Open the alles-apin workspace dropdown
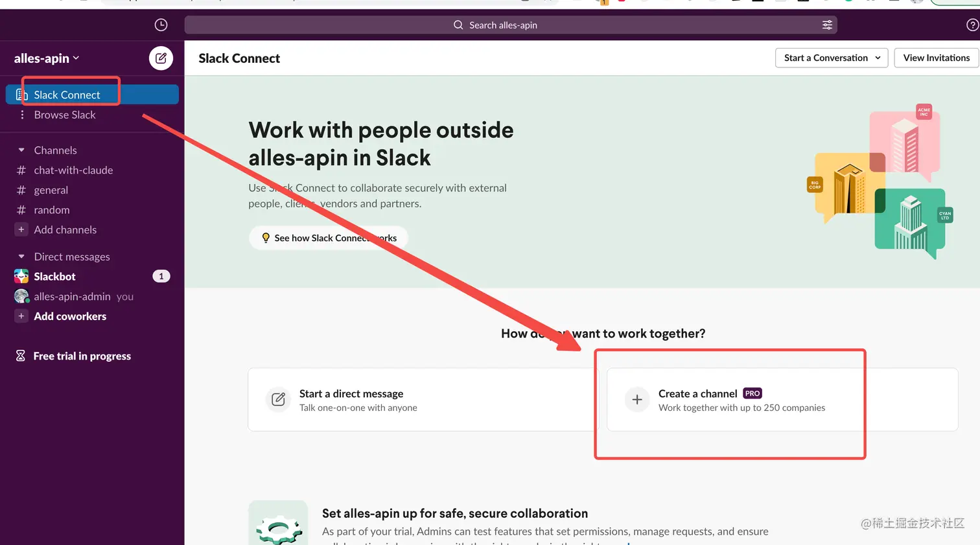 (x=47, y=58)
